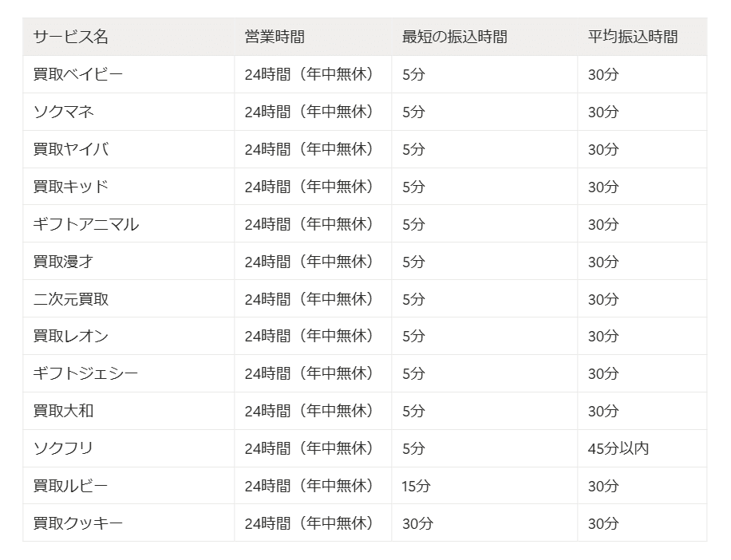Click the 買取キッド row name
Viewport: 731px width, 560px height.
click(70, 187)
